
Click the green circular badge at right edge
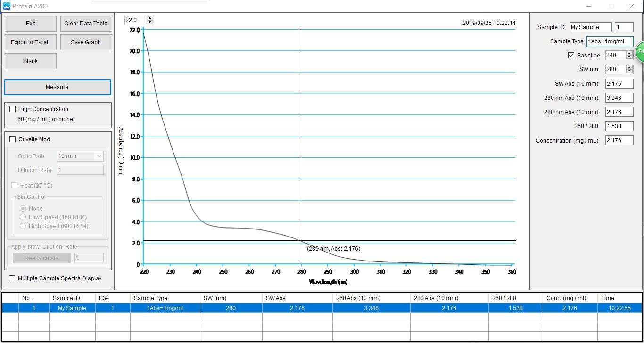tap(640, 51)
